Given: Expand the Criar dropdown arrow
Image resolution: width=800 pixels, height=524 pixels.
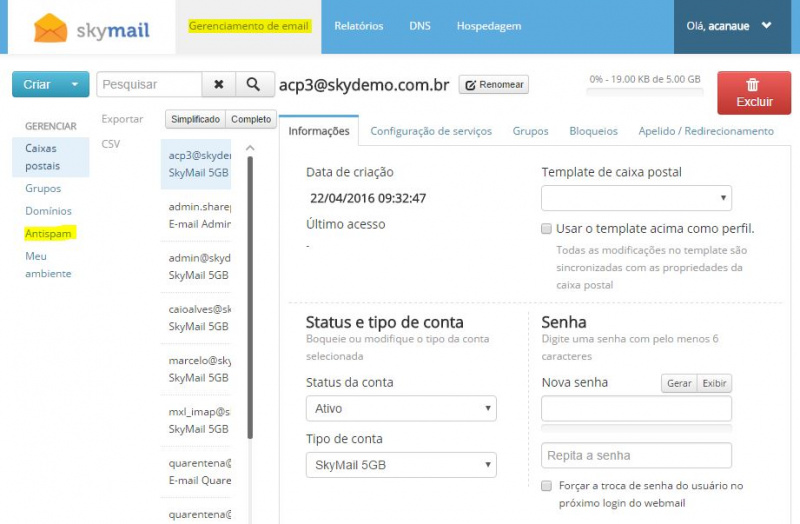Looking at the screenshot, I should (x=75, y=85).
